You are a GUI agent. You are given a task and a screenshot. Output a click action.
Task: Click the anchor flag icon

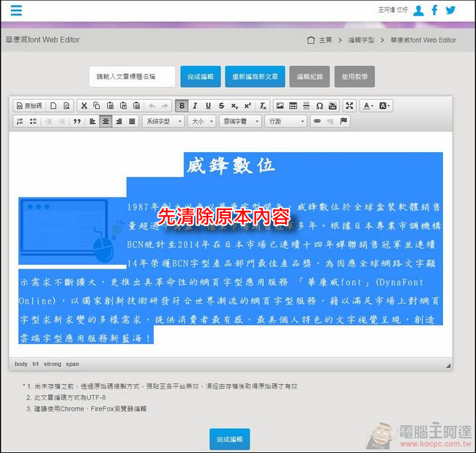pyautogui.click(x=343, y=121)
